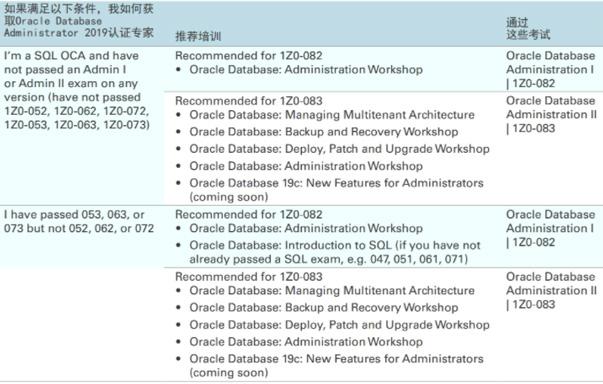Open last Backup and Recovery Workshop link
This screenshot has width=603, height=384.
click(x=323, y=308)
